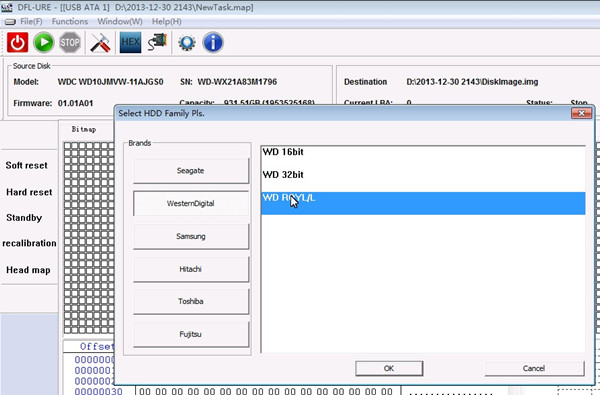Open the HEX viewer icon
This screenshot has width=600, height=395.
click(x=130, y=42)
